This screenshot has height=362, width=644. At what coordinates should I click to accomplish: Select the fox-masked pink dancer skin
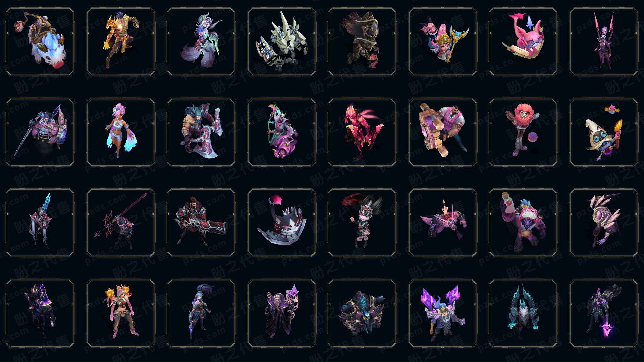click(x=121, y=313)
